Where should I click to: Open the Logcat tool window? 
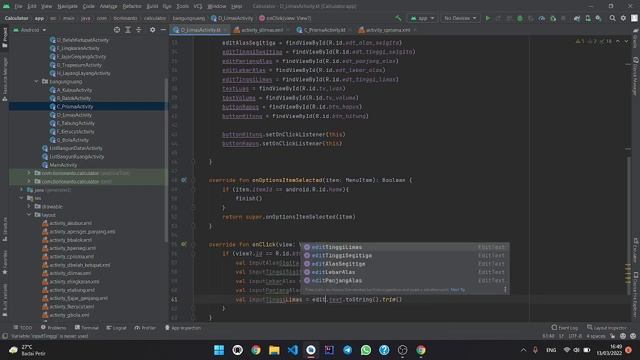[x=117, y=328]
